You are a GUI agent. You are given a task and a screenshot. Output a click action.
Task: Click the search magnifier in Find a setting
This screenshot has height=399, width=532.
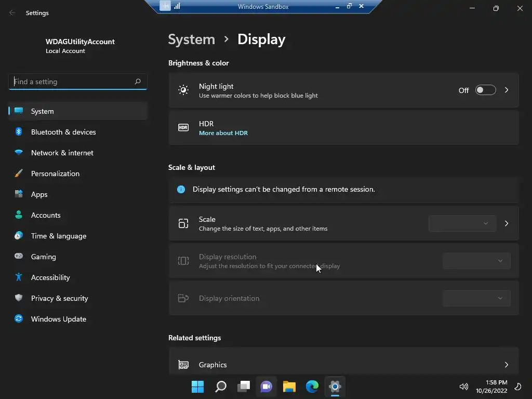point(137,82)
